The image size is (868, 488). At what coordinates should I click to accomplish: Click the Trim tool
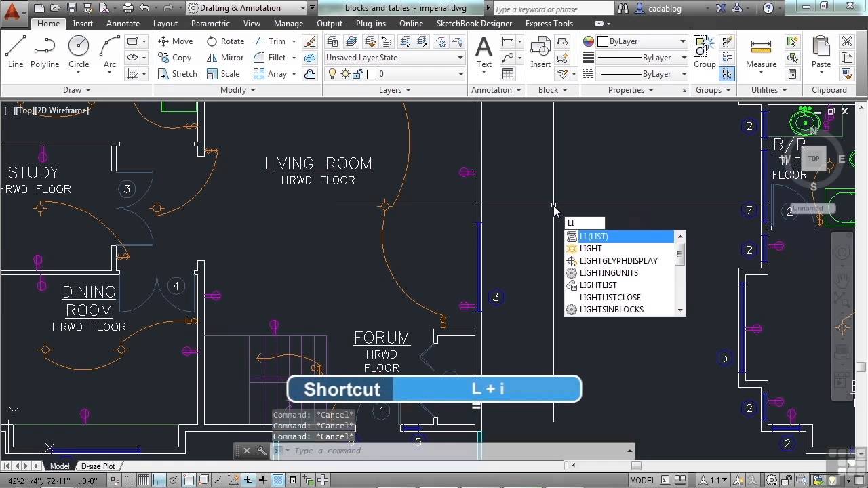coord(270,41)
